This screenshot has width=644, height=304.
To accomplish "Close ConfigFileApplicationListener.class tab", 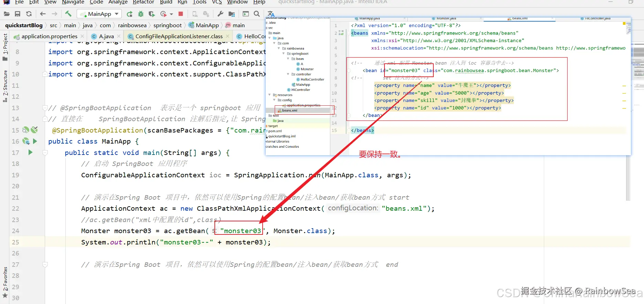I will coord(228,36).
